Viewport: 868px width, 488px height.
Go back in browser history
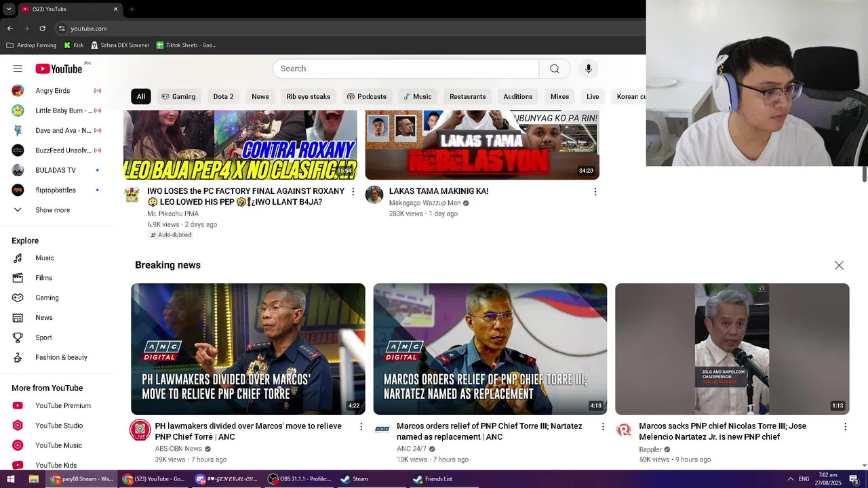(x=9, y=28)
